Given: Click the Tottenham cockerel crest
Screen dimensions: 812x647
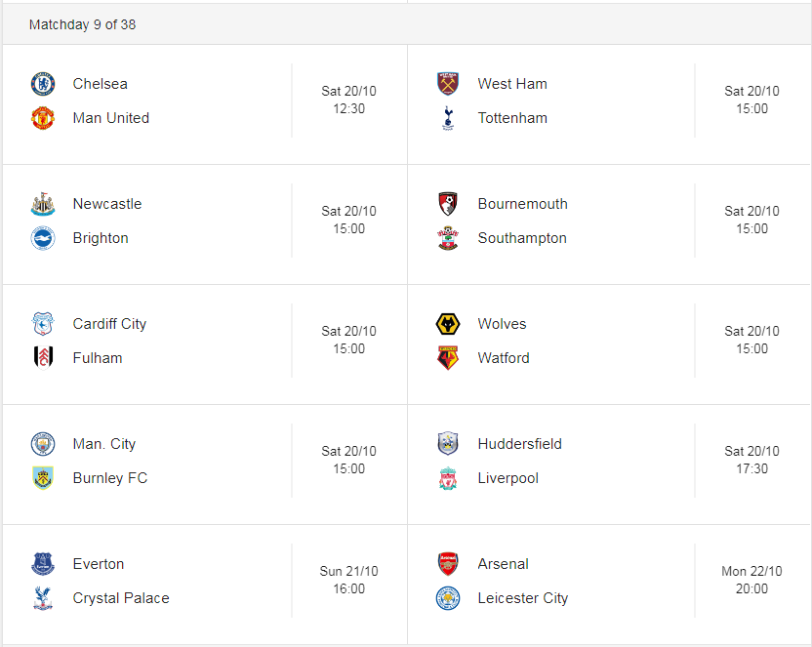Looking at the screenshot, I should pos(448,118).
